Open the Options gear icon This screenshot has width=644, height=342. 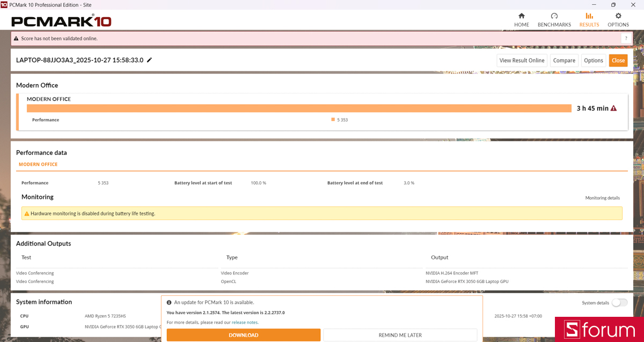coord(618,16)
